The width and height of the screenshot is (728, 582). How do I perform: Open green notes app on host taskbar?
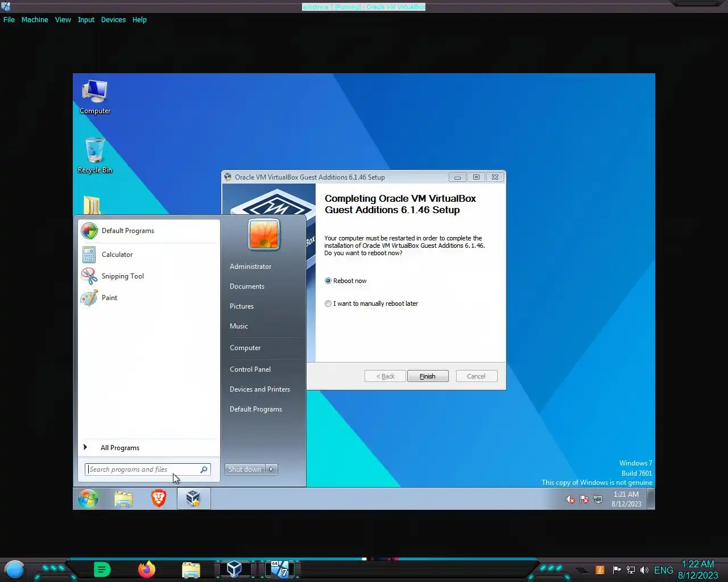tap(102, 569)
